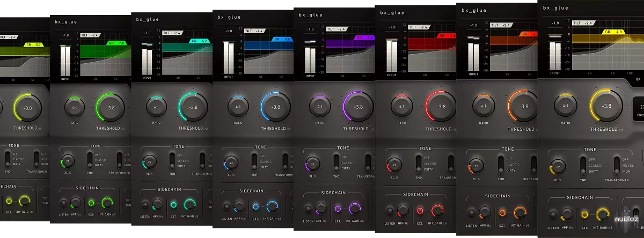Adjust the green Threshold knob
Viewport: 644px width, 238px height.
110,108
